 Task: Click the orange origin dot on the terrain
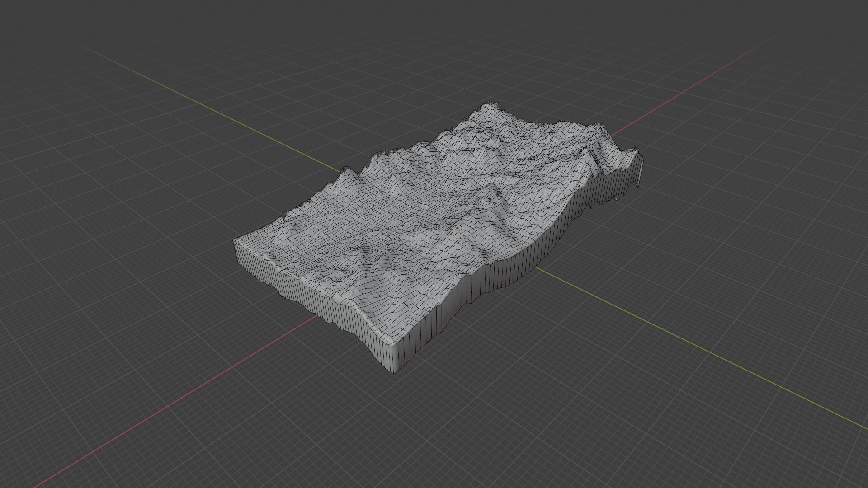coord(458,230)
